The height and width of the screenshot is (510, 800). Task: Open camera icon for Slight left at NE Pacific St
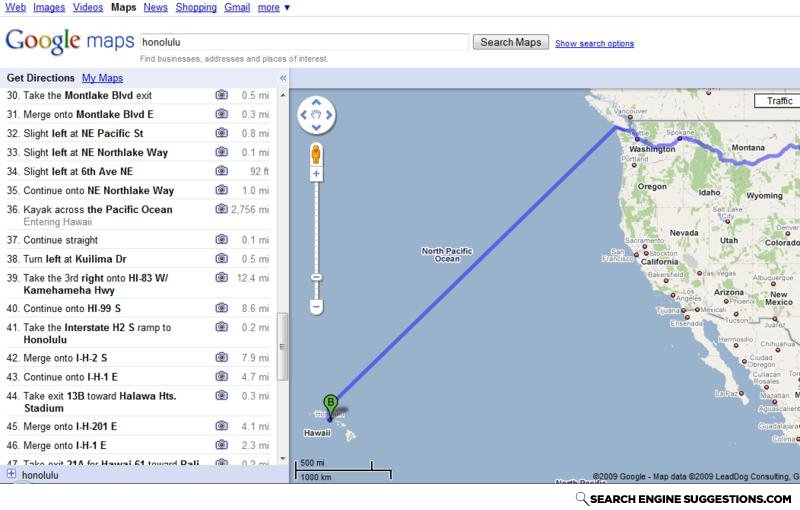pyautogui.click(x=221, y=133)
